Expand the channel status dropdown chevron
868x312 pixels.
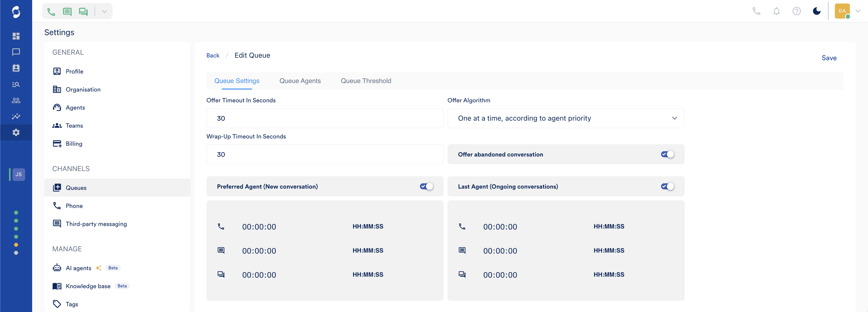pos(104,12)
